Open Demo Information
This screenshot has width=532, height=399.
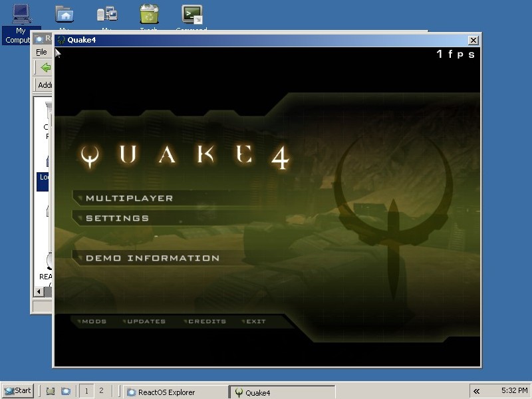tap(152, 258)
